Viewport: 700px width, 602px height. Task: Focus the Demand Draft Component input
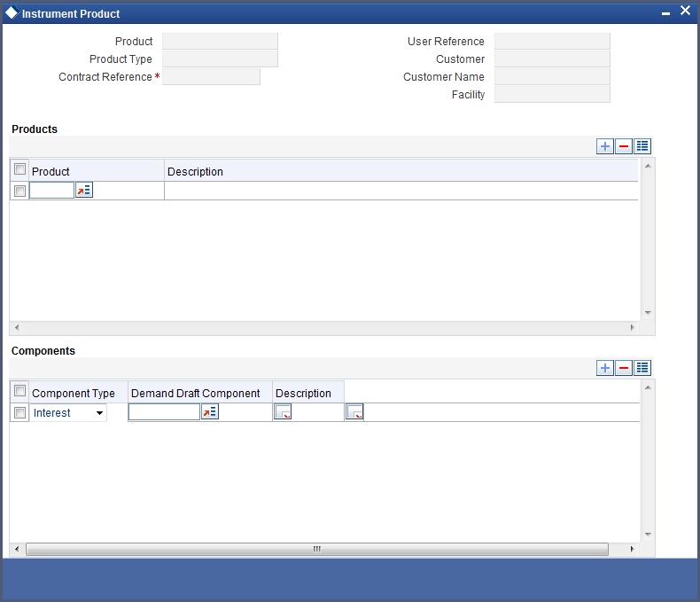click(164, 411)
